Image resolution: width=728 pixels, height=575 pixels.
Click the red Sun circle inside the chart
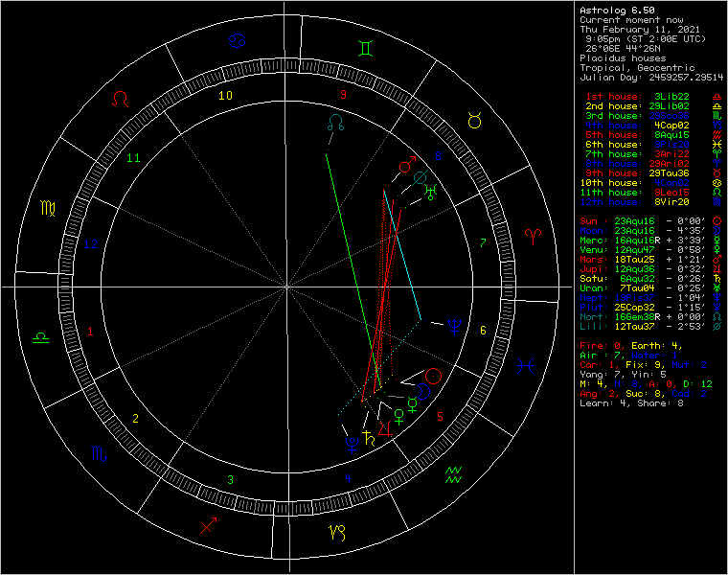point(435,376)
